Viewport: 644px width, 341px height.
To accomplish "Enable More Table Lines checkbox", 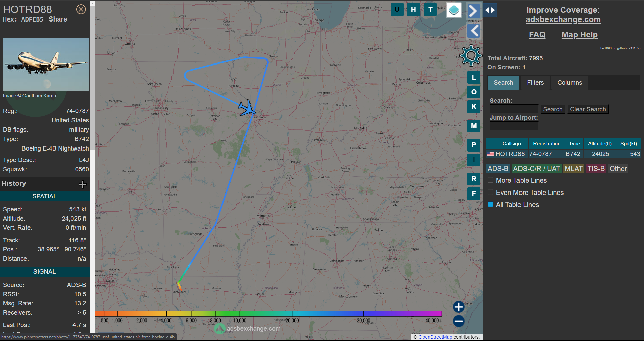I will (490, 180).
